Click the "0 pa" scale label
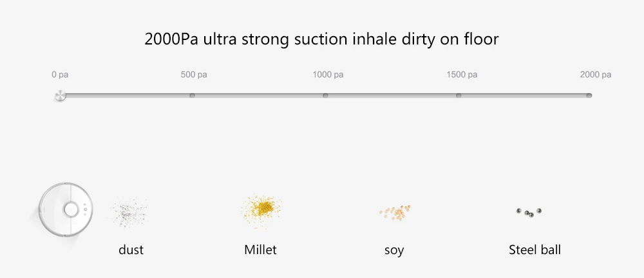Screen dimensions: 644x278 click(x=60, y=75)
